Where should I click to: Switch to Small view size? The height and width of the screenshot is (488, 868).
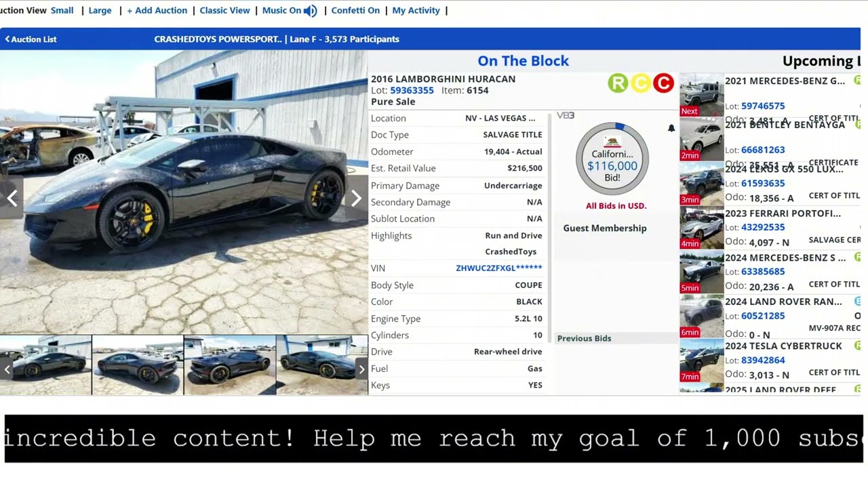click(62, 11)
